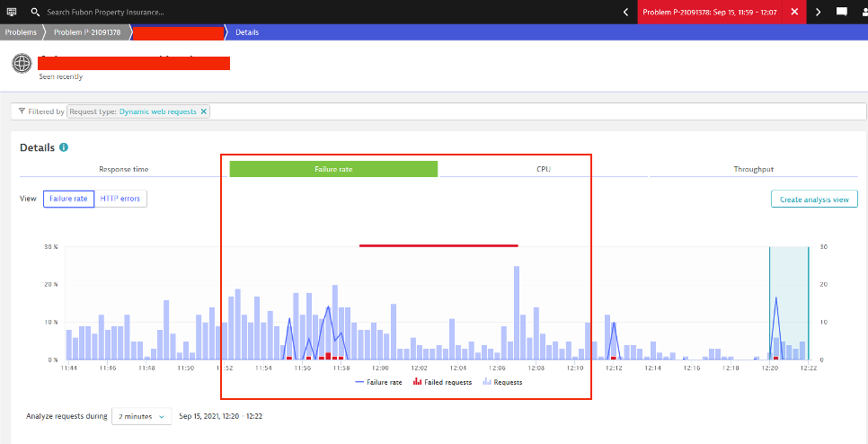Image resolution: width=868 pixels, height=444 pixels.
Task: Toggle Failed requests series in chart legend
Action: click(441, 382)
